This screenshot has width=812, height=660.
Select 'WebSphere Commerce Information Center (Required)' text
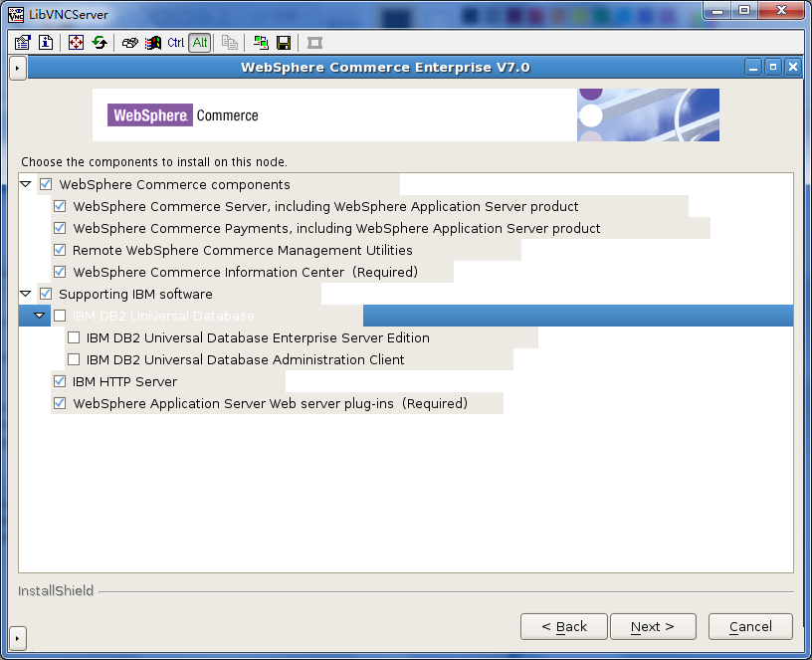(246, 273)
